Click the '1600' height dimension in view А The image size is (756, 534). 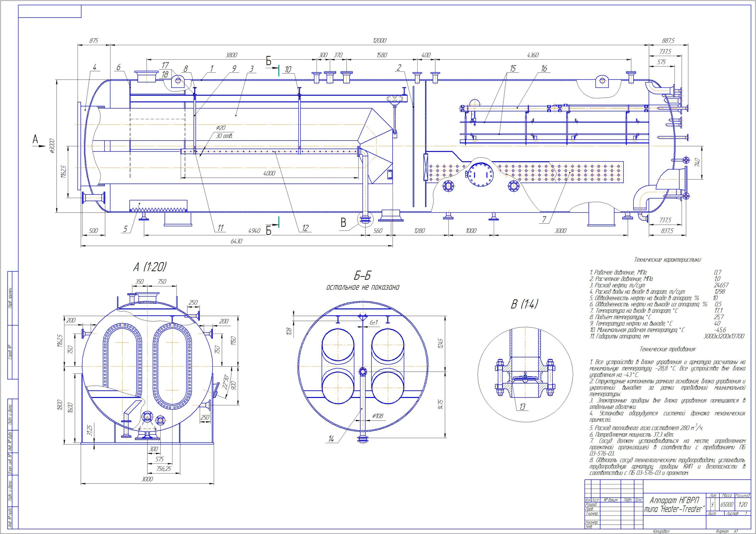pyautogui.click(x=70, y=408)
